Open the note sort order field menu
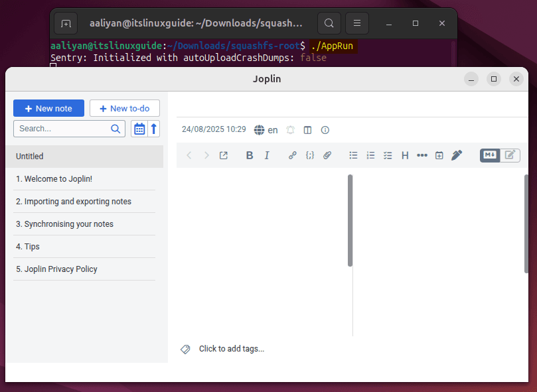This screenshot has height=392, width=537. pos(139,129)
